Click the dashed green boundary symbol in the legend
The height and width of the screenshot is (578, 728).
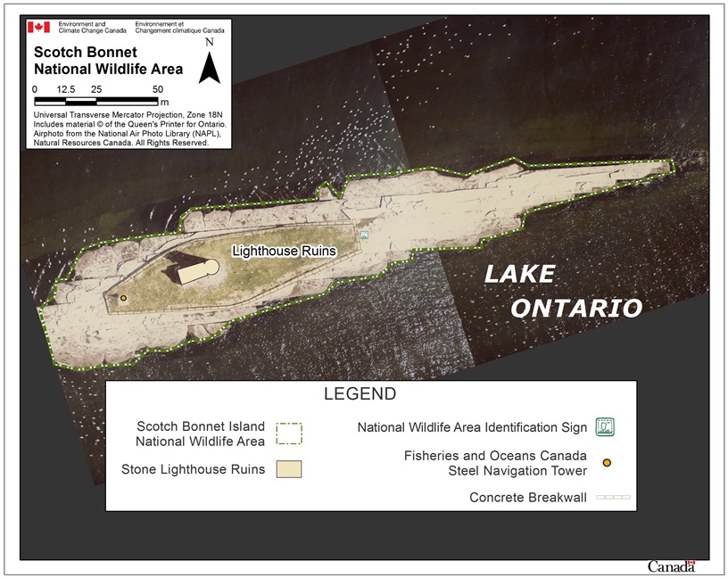point(288,433)
